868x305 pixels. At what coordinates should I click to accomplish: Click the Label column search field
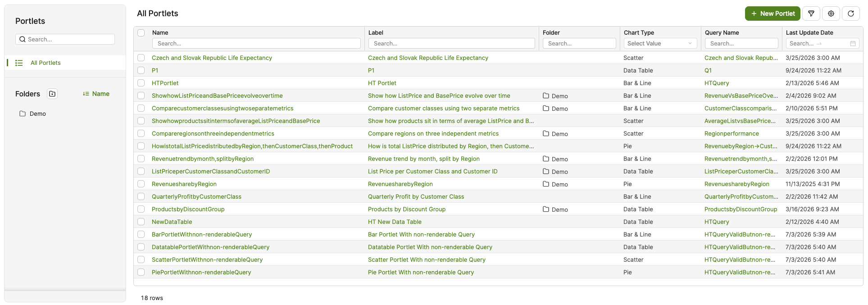tap(451, 43)
